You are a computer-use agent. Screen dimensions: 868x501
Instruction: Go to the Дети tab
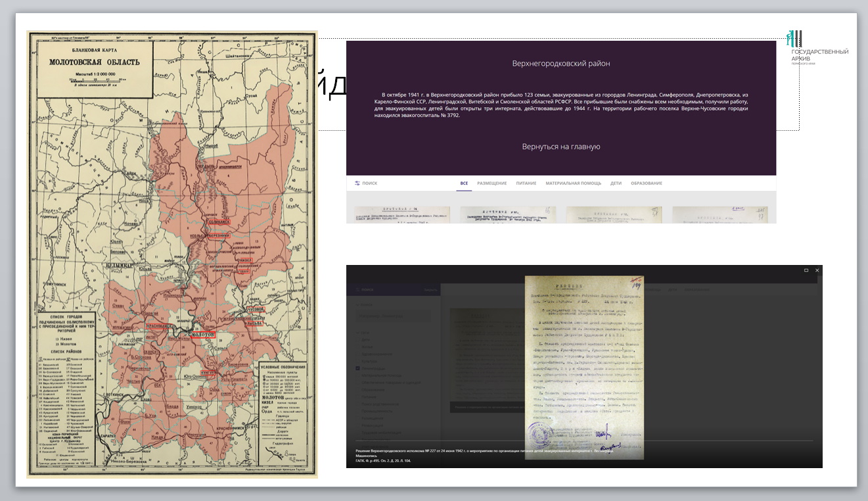point(616,183)
